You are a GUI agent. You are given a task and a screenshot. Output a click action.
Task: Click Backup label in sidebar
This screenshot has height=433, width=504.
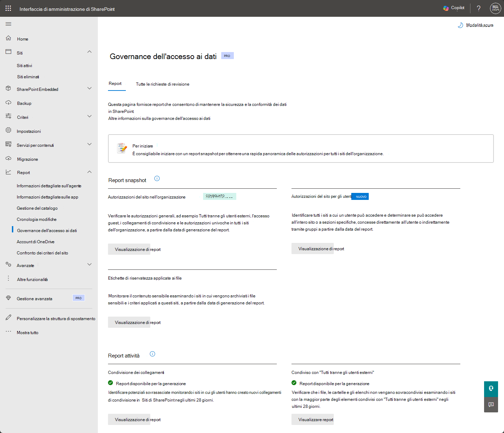(24, 103)
